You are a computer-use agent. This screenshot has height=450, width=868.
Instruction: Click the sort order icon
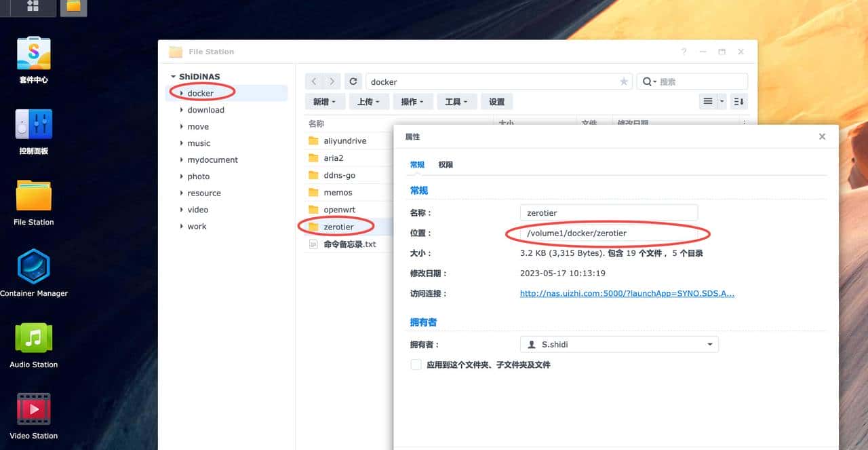click(738, 101)
